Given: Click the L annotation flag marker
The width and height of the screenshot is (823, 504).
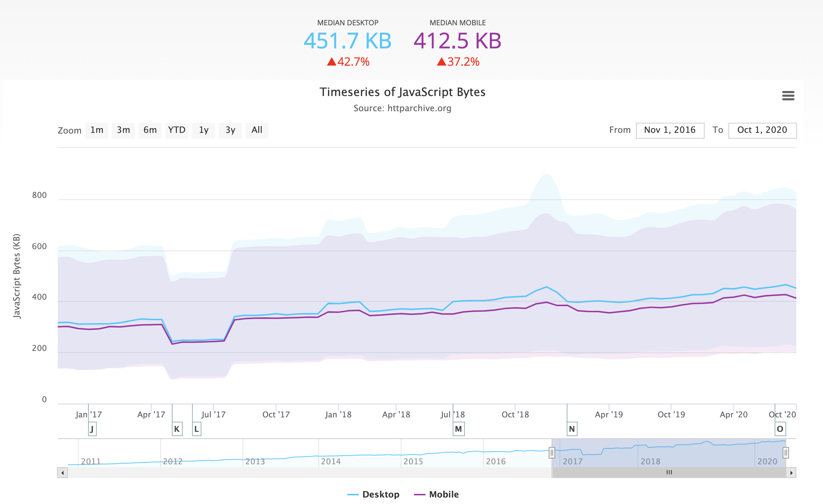Looking at the screenshot, I should point(197,429).
